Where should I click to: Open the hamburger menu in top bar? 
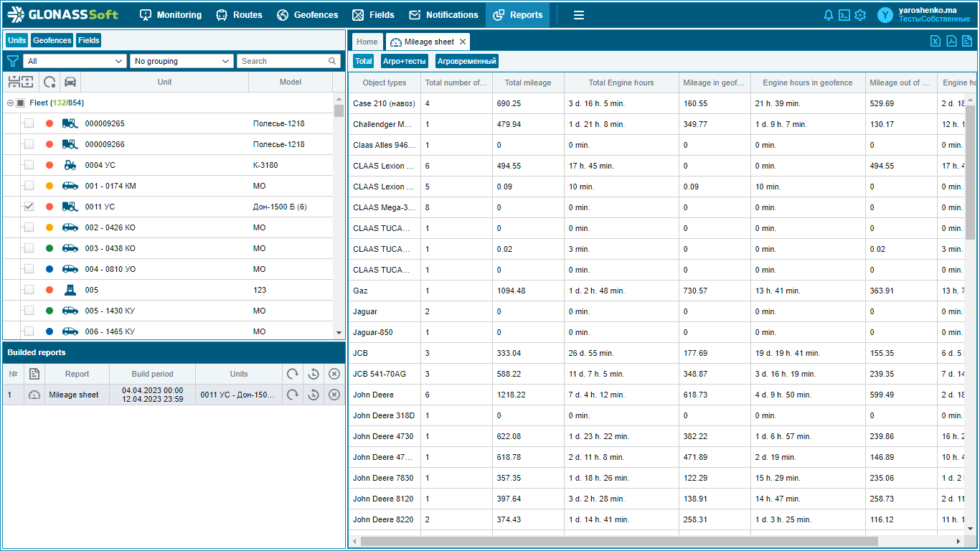(x=579, y=14)
